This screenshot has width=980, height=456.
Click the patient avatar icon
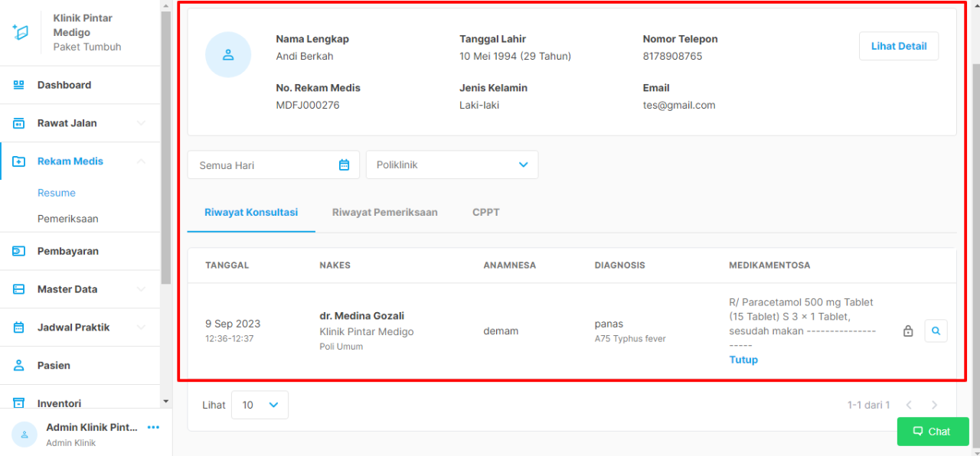coord(228,55)
